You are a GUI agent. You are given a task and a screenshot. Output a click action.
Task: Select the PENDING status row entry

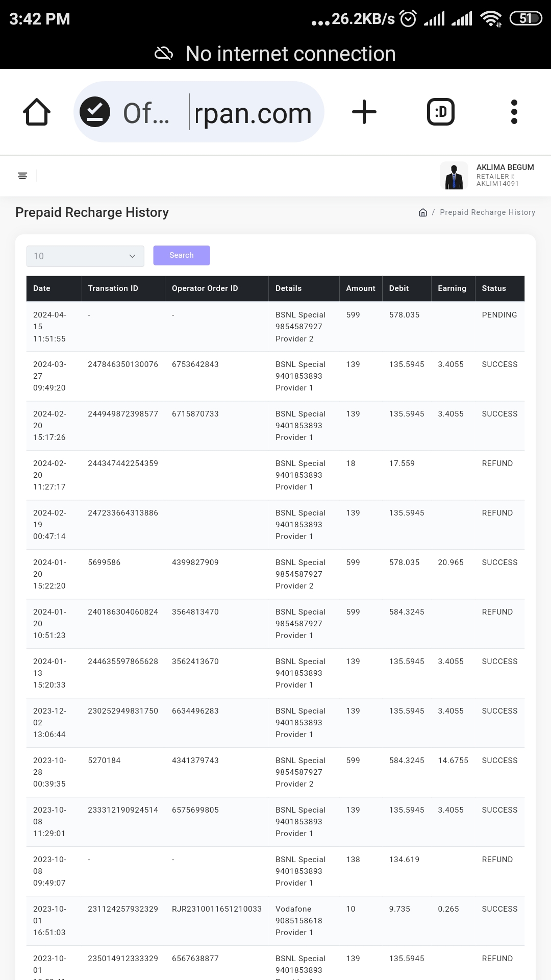[499, 315]
